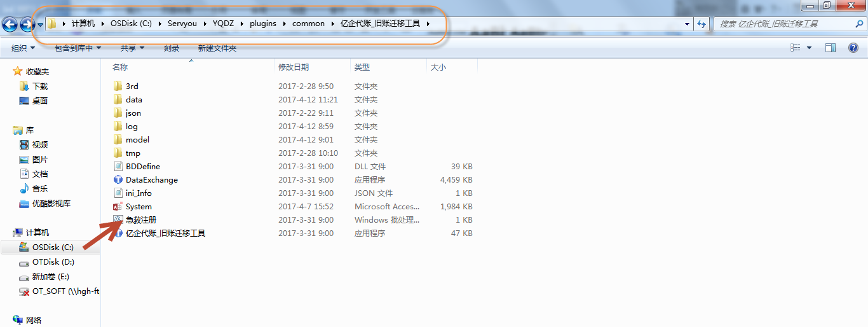The image size is (868, 327).
Task: Select common in the breadcrumb path
Action: coord(308,24)
